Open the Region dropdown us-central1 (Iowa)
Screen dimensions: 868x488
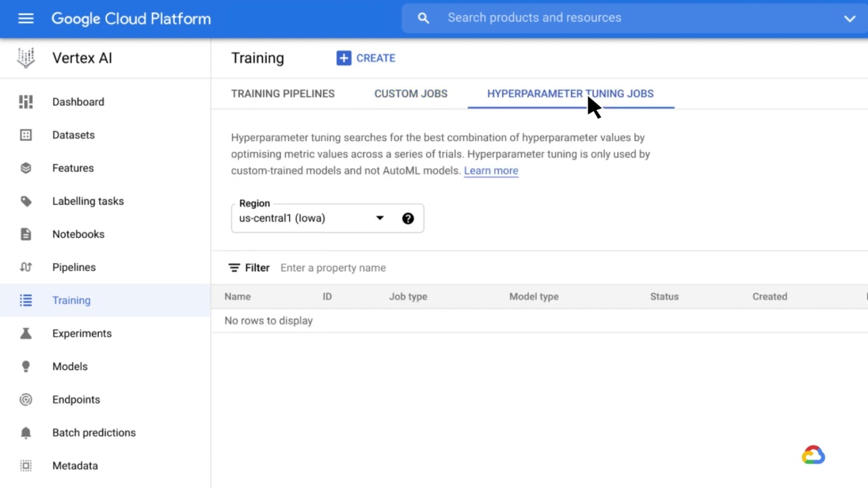tap(328, 218)
